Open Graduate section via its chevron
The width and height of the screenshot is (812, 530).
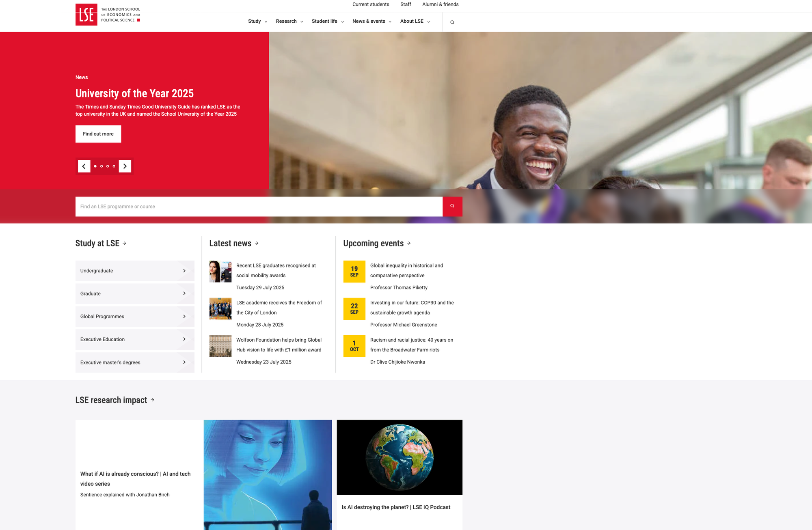click(185, 293)
